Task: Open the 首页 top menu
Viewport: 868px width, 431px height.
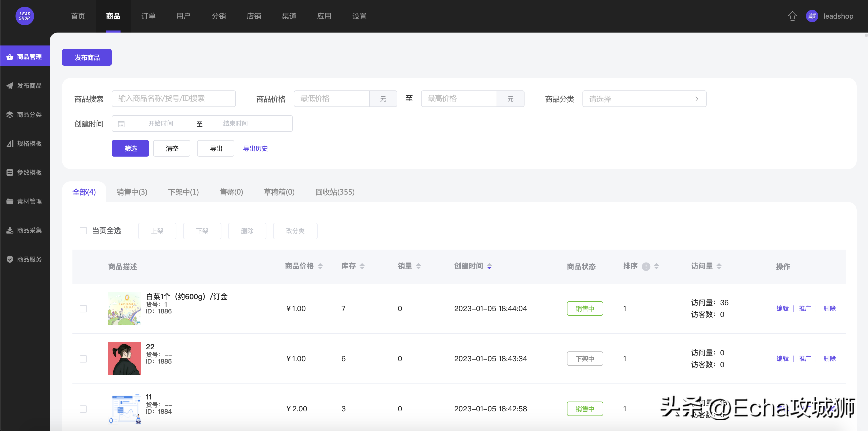Action: (78, 16)
